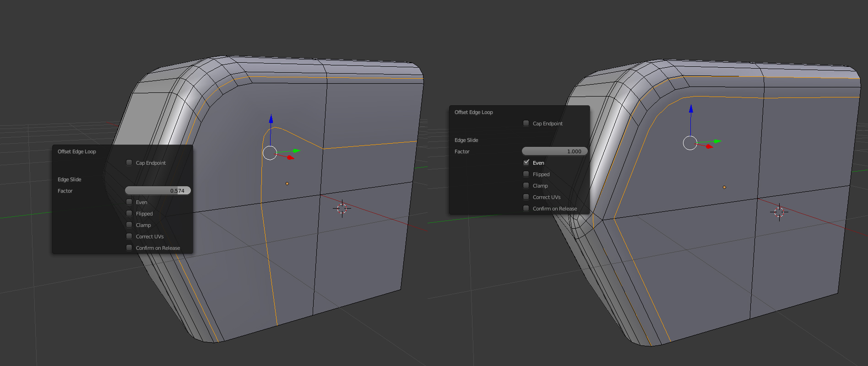This screenshot has height=366, width=868.
Task: Click the orange origin dot in left viewport
Action: point(287,183)
